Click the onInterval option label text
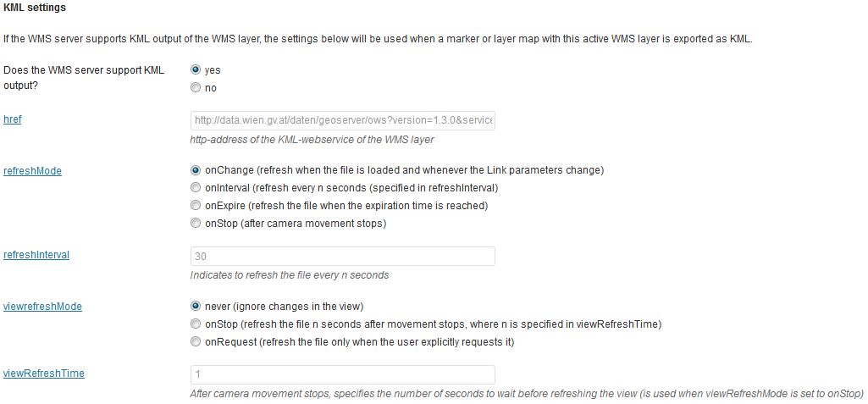The height and width of the screenshot is (404, 868). (x=351, y=188)
